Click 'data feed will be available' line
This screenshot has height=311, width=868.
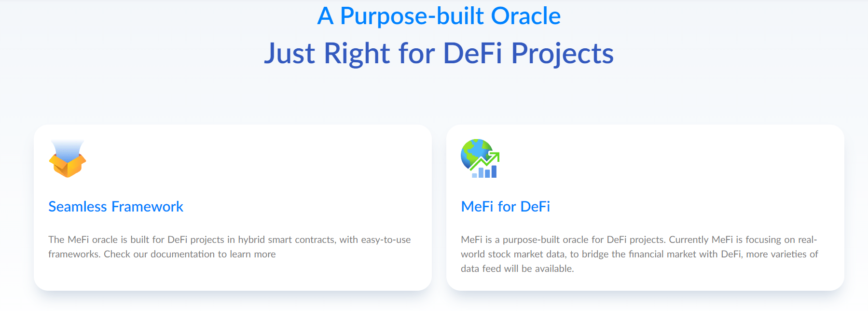(517, 269)
